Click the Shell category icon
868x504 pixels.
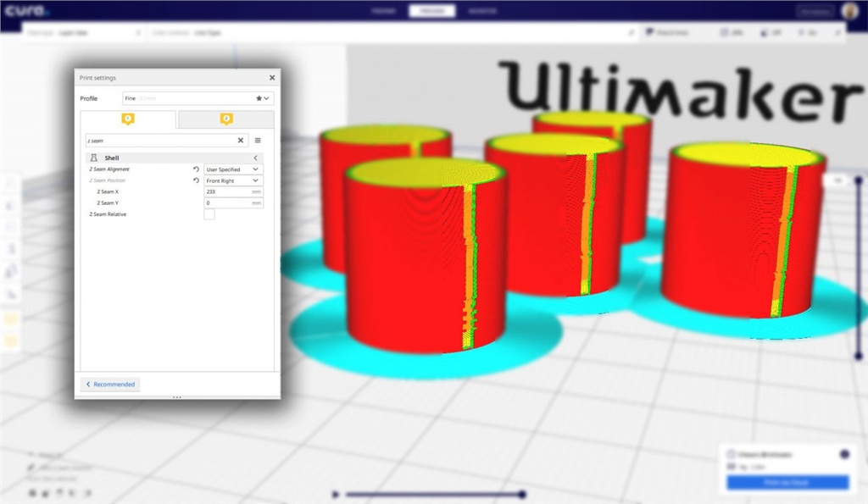click(94, 158)
